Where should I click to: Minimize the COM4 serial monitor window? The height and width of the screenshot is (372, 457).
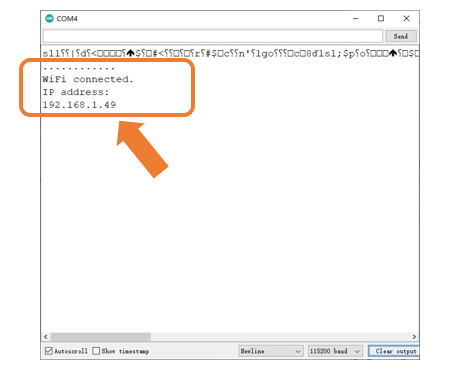point(356,18)
